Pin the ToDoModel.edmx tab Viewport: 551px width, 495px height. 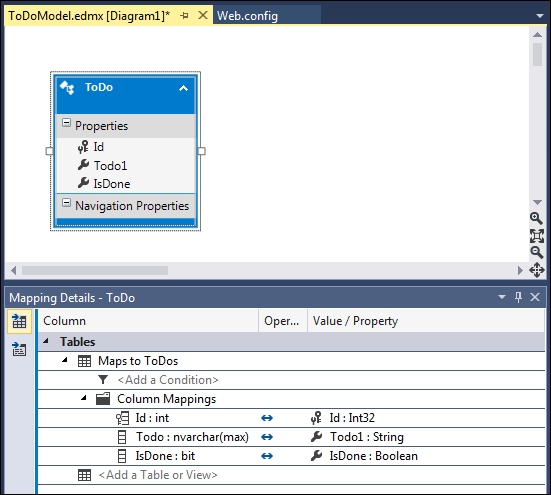[x=184, y=16]
